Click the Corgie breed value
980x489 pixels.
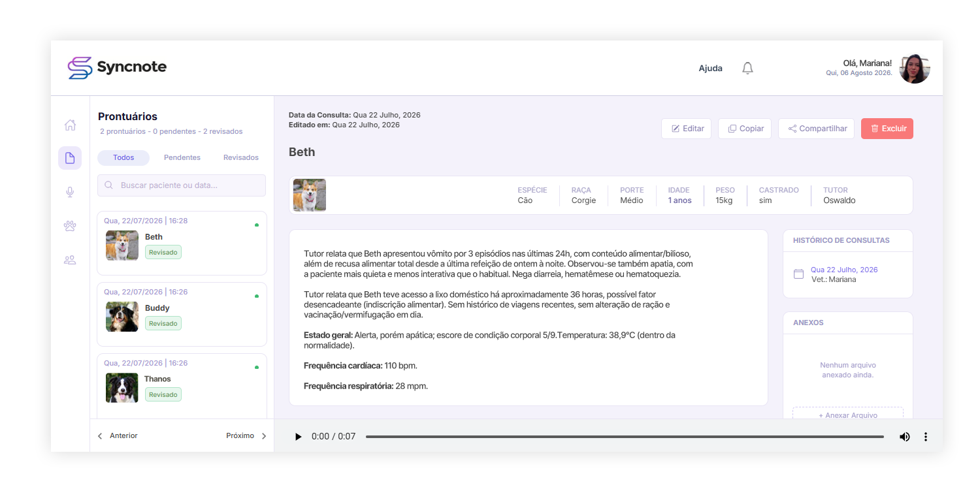tap(583, 200)
